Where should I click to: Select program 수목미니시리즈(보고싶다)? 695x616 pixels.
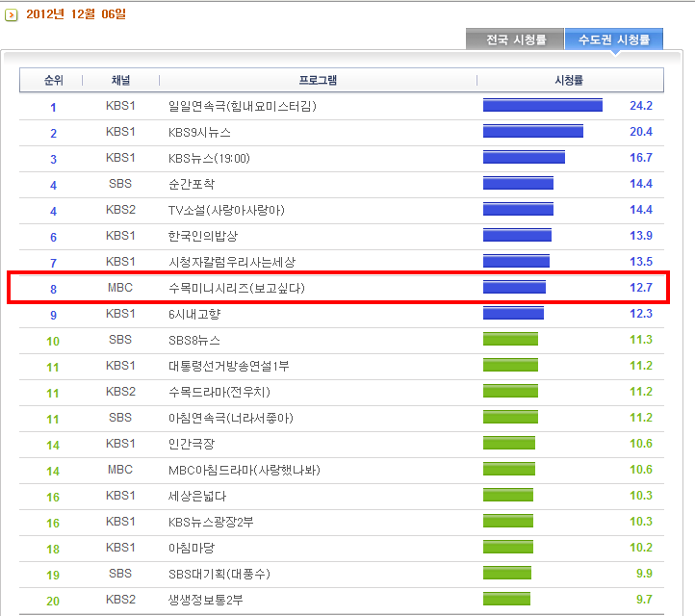tap(236, 288)
